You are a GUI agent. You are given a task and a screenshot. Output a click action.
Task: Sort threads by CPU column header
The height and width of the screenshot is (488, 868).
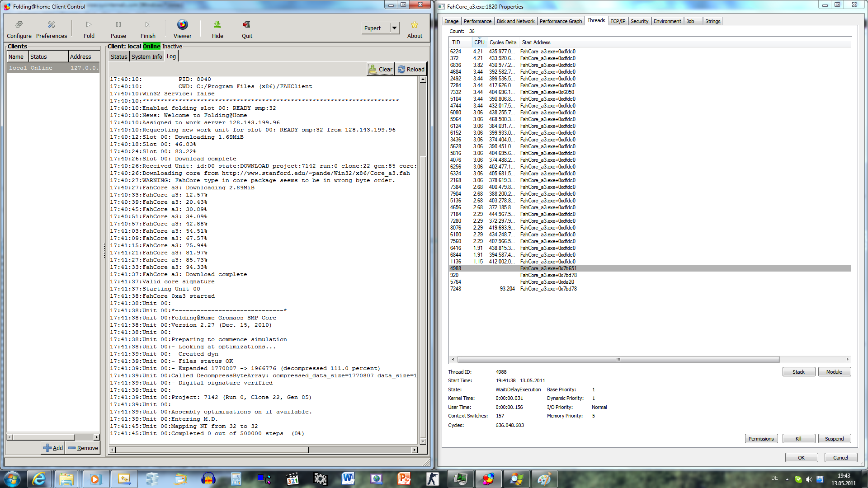[479, 42]
